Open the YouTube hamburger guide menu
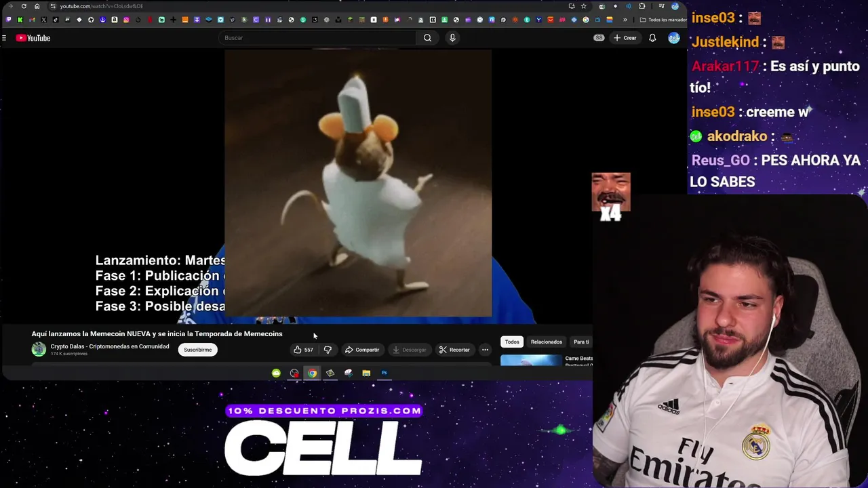Screen dimensions: 868x488 (4, 38)
